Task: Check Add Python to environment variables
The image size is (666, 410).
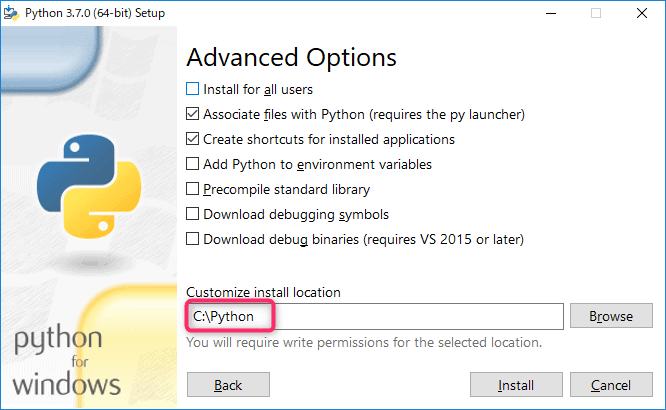Action: tap(193, 164)
